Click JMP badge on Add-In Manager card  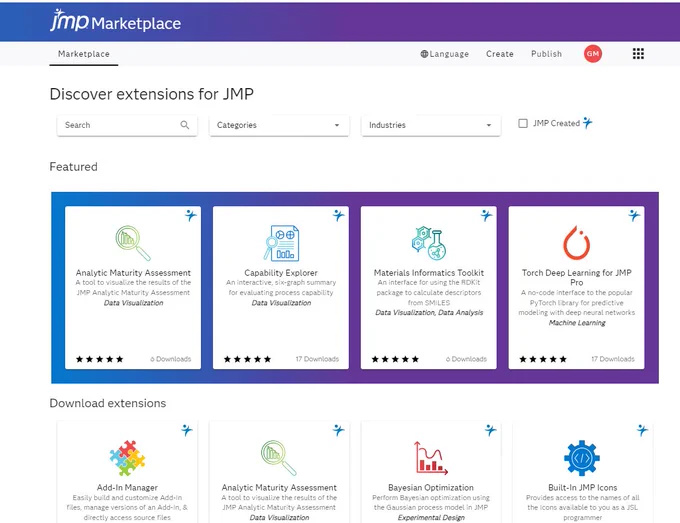(x=186, y=430)
